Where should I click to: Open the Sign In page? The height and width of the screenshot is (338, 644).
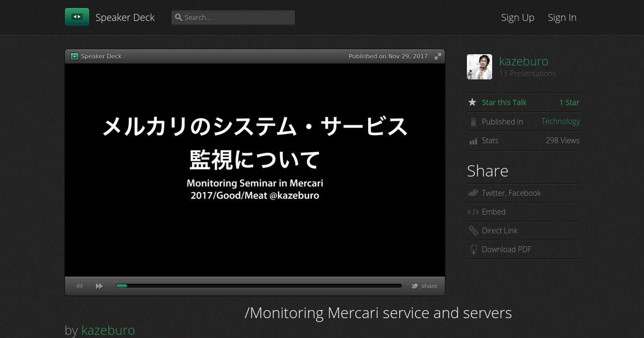[562, 17]
